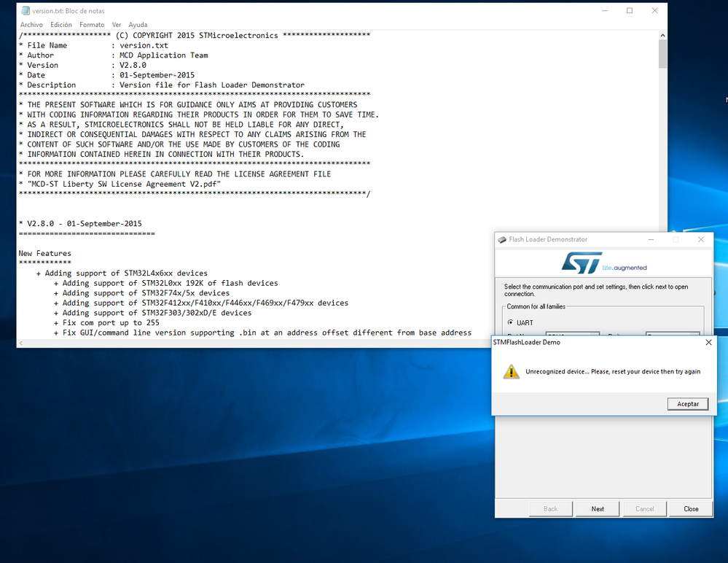Click 'Adding support of STM32L0xx 192K' line
728x563 pixels.
165,284
